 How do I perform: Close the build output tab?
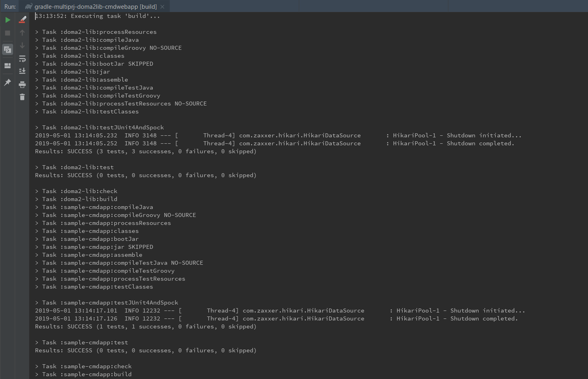(162, 6)
